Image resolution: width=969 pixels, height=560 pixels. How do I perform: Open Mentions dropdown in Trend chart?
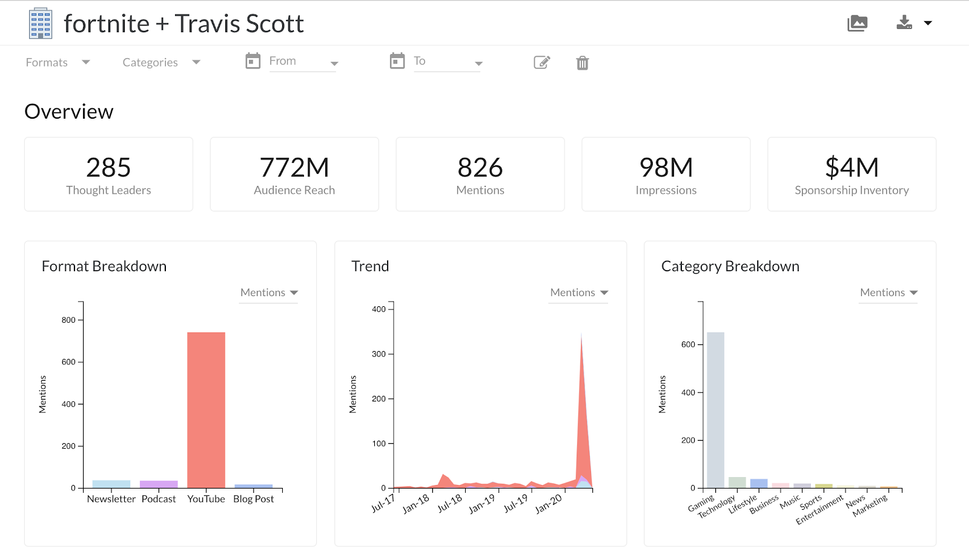pyautogui.click(x=578, y=293)
